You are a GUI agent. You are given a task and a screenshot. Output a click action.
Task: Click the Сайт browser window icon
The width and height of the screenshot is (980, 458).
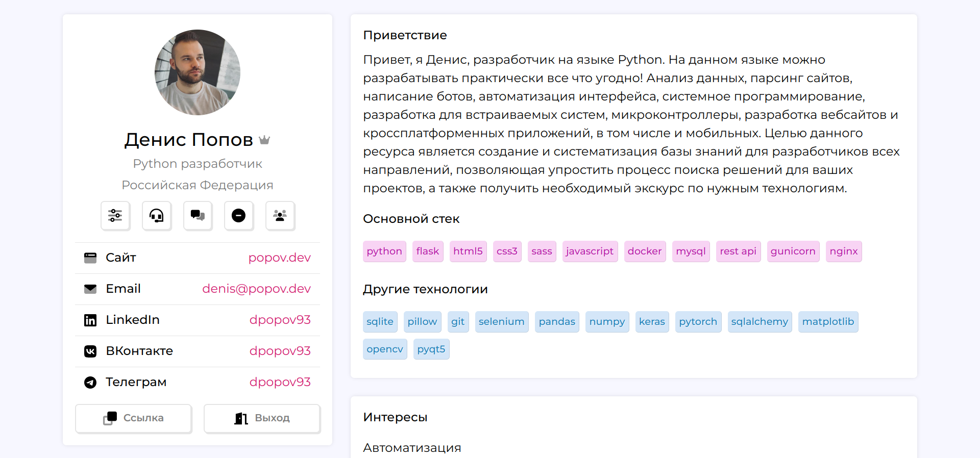[x=90, y=258]
